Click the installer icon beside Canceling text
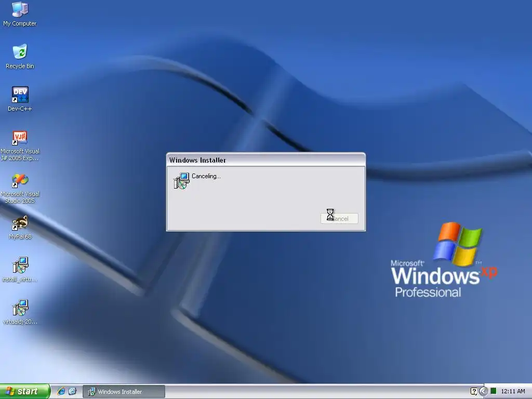 coord(181,181)
